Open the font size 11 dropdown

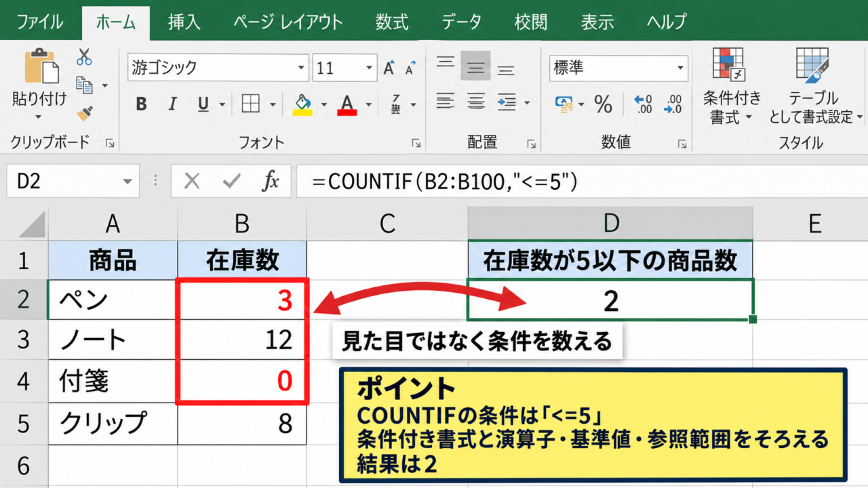coord(370,68)
